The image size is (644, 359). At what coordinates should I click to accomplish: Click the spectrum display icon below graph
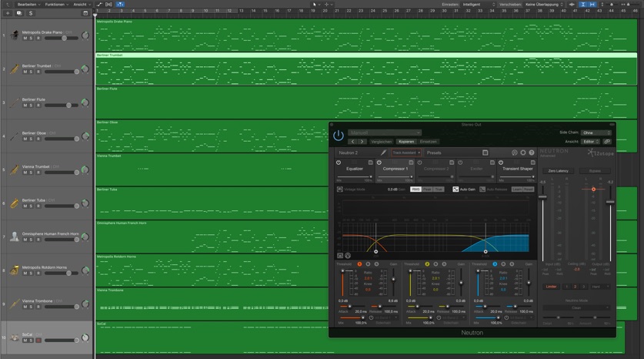(x=339, y=256)
